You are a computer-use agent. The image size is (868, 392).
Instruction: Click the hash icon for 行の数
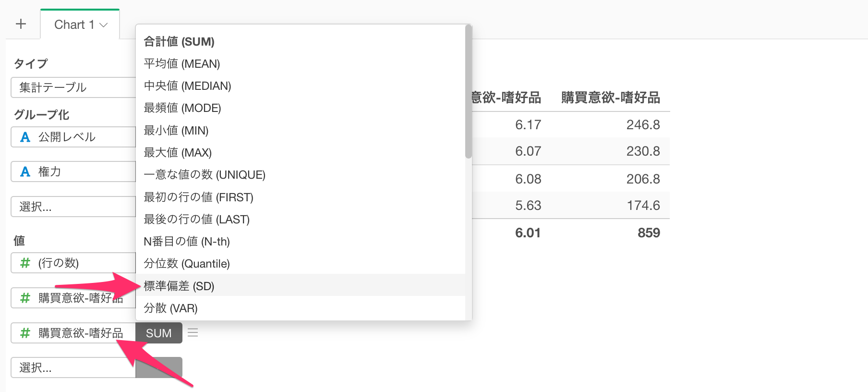pos(25,263)
